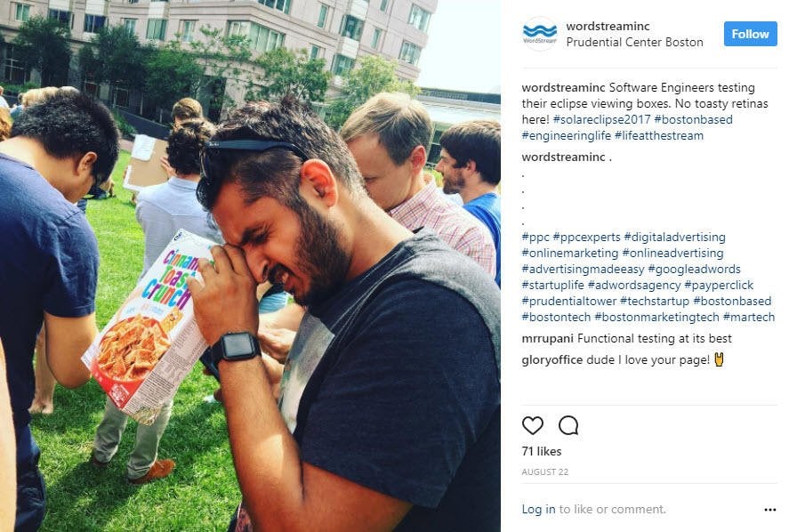Click the #googleadwords hashtag

pos(694,269)
